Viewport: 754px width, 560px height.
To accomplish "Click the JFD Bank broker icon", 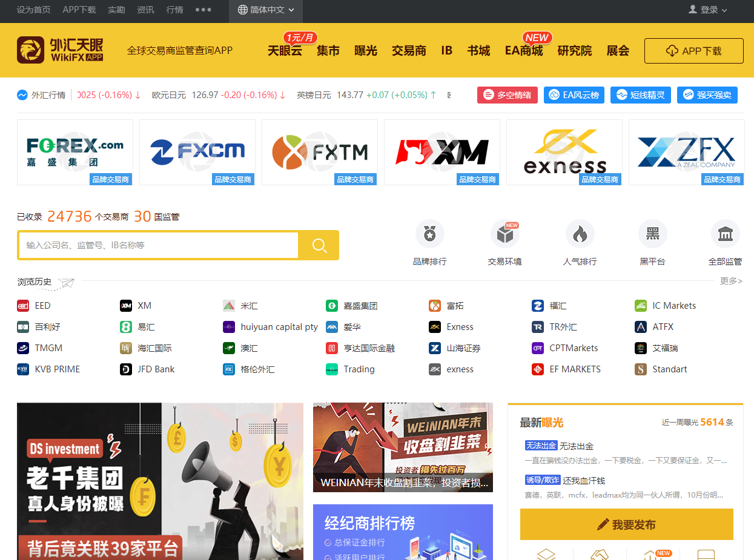I will pos(126,369).
